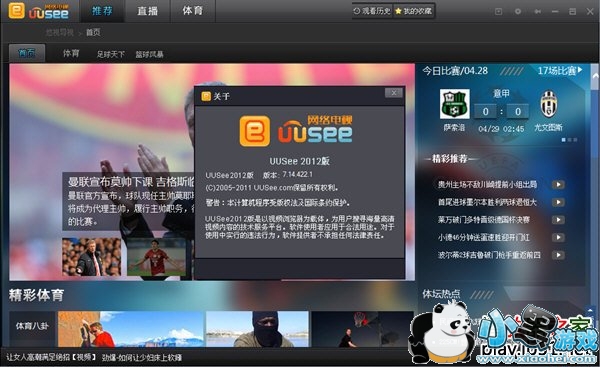Image resolution: width=600 pixels, height=367 pixels.
Task: Click the left score box showing 0
Action: 485,112
